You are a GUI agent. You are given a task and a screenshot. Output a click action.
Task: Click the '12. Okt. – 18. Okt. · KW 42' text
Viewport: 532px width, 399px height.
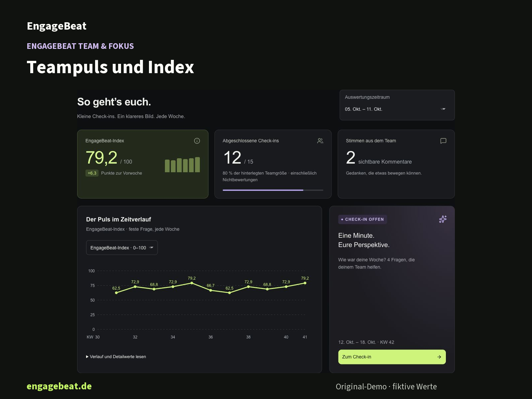(366, 342)
